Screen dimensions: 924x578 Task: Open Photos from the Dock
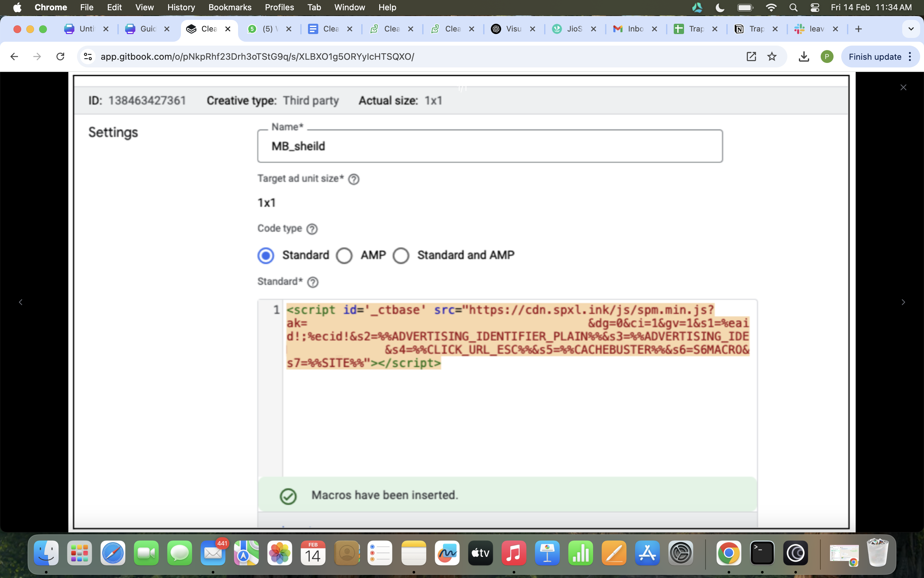[x=279, y=553]
